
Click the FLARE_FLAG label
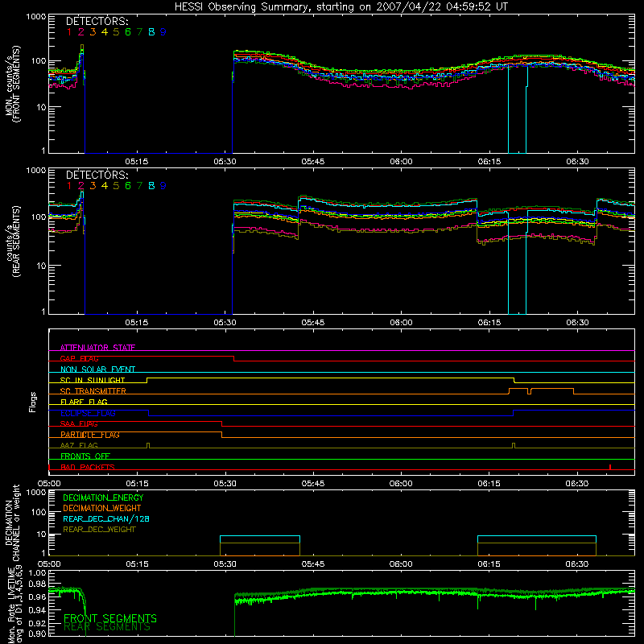84,402
